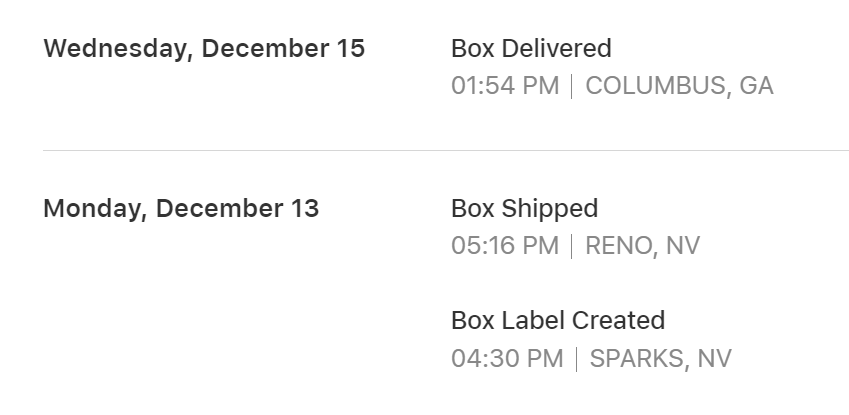Open the Box Shipped status entry

coord(525,209)
